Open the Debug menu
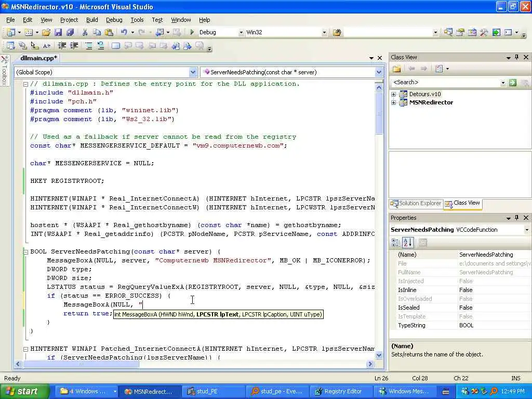This screenshot has width=532, height=399. pos(114,20)
